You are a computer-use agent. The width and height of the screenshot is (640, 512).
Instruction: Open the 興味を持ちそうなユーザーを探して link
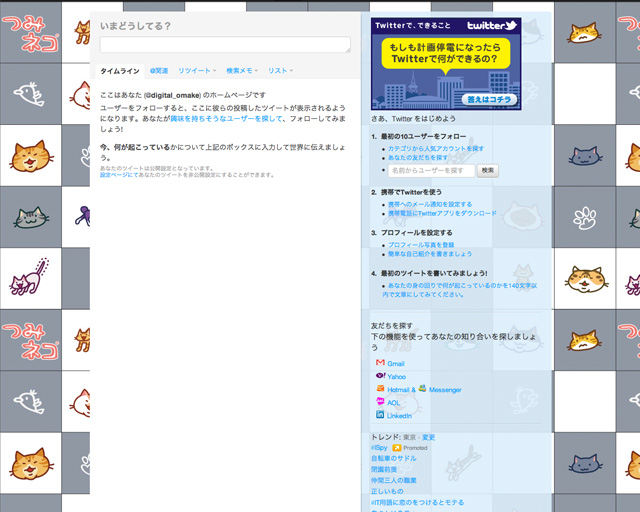227,118
